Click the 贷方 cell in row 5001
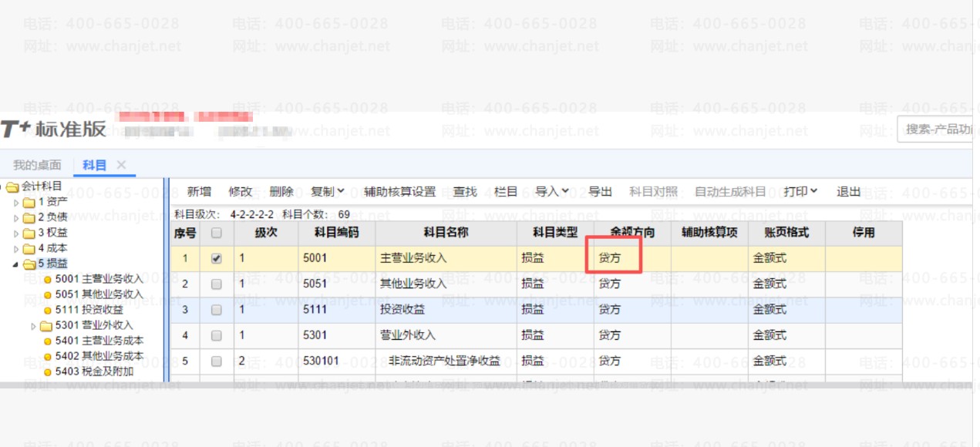Viewport: 980px width, 447px height. (x=632, y=259)
